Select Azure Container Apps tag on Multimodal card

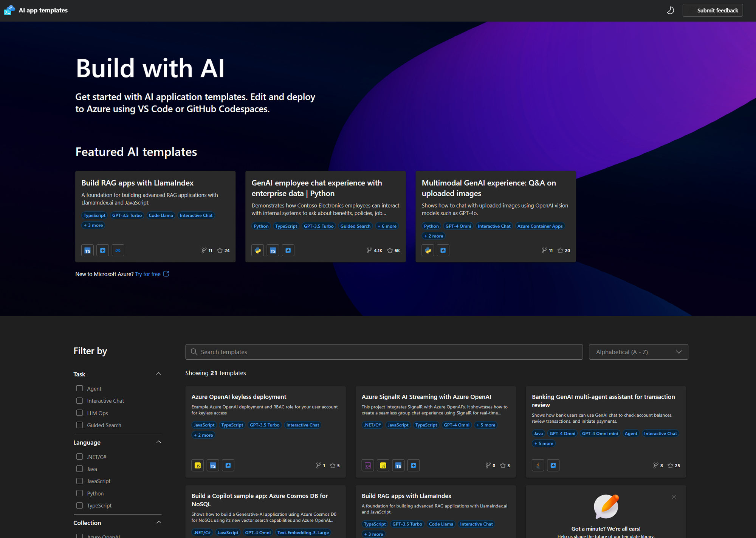(x=540, y=226)
